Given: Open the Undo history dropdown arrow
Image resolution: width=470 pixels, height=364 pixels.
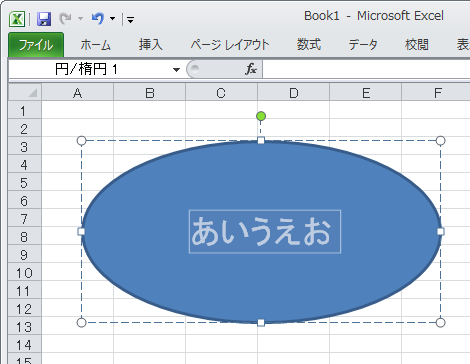Looking at the screenshot, I should [113, 19].
